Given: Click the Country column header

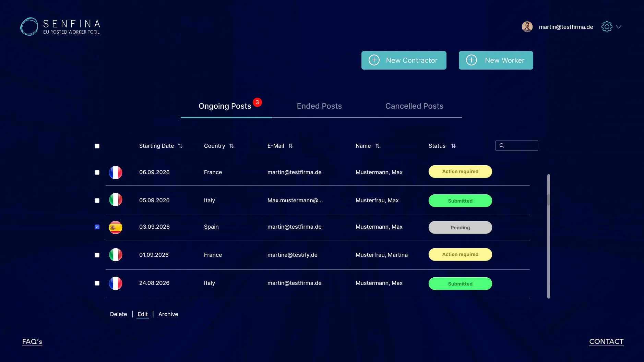Looking at the screenshot, I should [214, 146].
